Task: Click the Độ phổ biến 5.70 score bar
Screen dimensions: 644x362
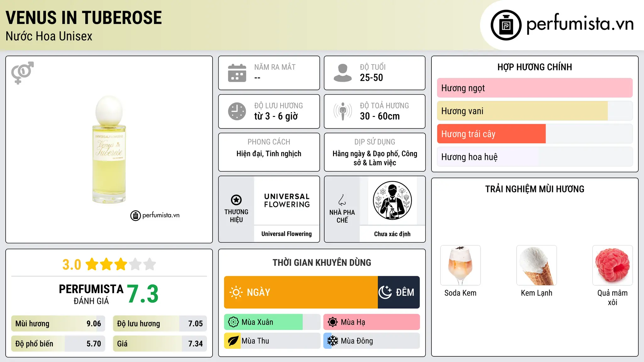Action: pos(58,344)
